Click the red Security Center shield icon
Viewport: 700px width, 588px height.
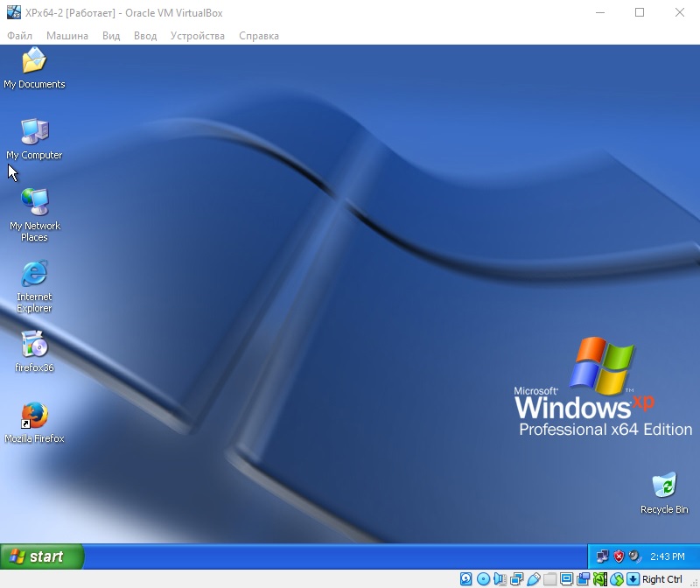(619, 556)
